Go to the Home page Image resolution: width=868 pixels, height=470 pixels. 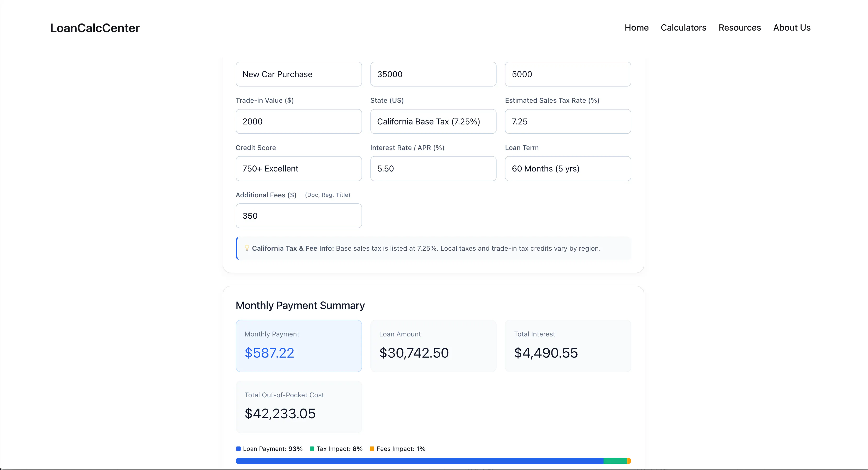[x=636, y=28]
